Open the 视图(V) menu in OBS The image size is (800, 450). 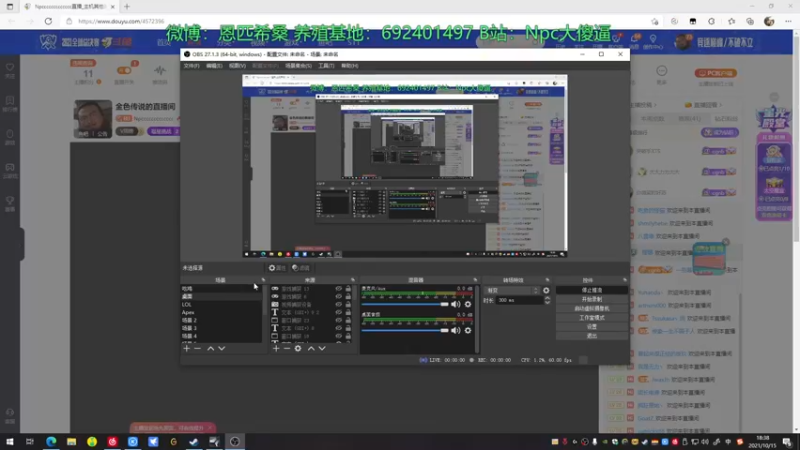(237, 66)
